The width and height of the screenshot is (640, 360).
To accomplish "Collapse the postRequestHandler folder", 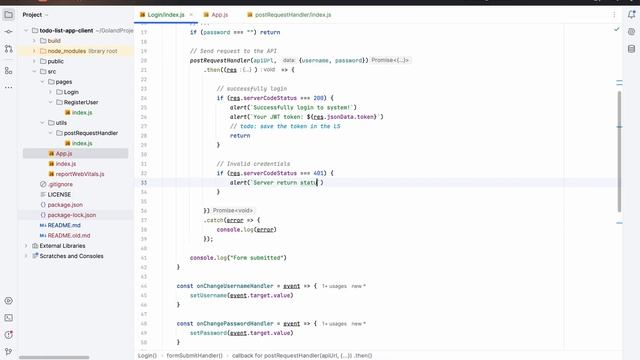I will 50,133.
